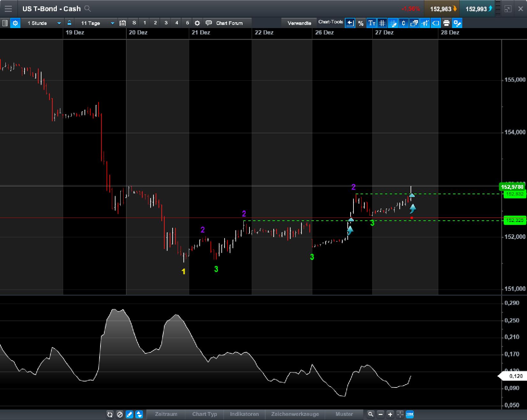Select the candlestick chart type icon

pyautogui.click(x=403, y=23)
